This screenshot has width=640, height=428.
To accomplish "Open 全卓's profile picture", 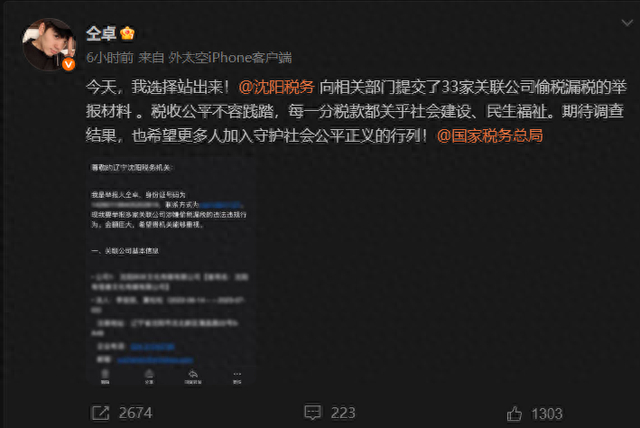I will tap(49, 44).
